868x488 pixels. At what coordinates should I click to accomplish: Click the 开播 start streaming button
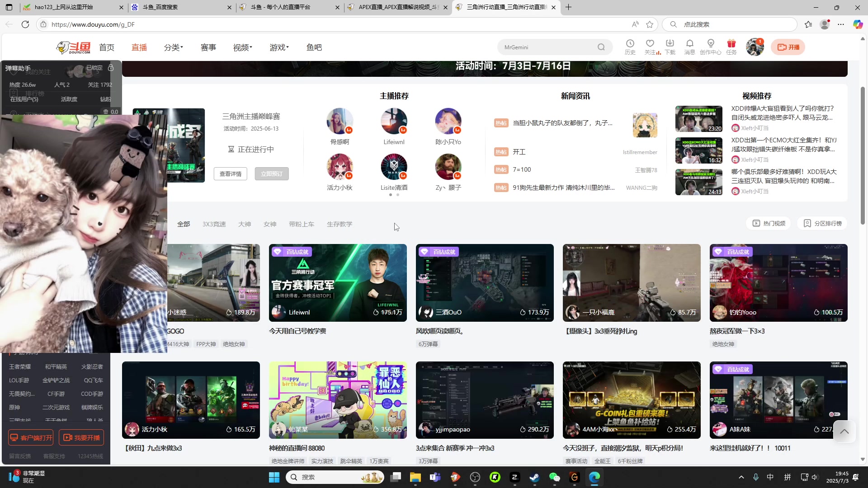(788, 47)
